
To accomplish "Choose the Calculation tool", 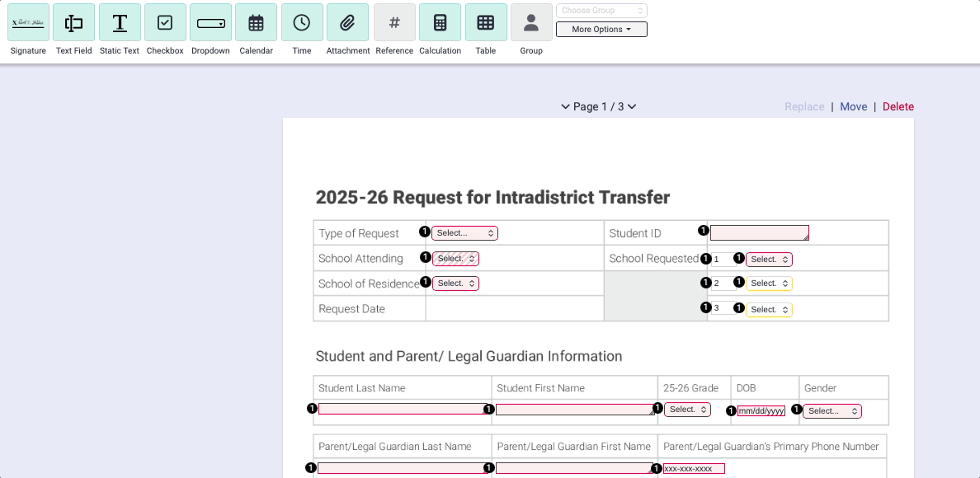I will tap(440, 22).
